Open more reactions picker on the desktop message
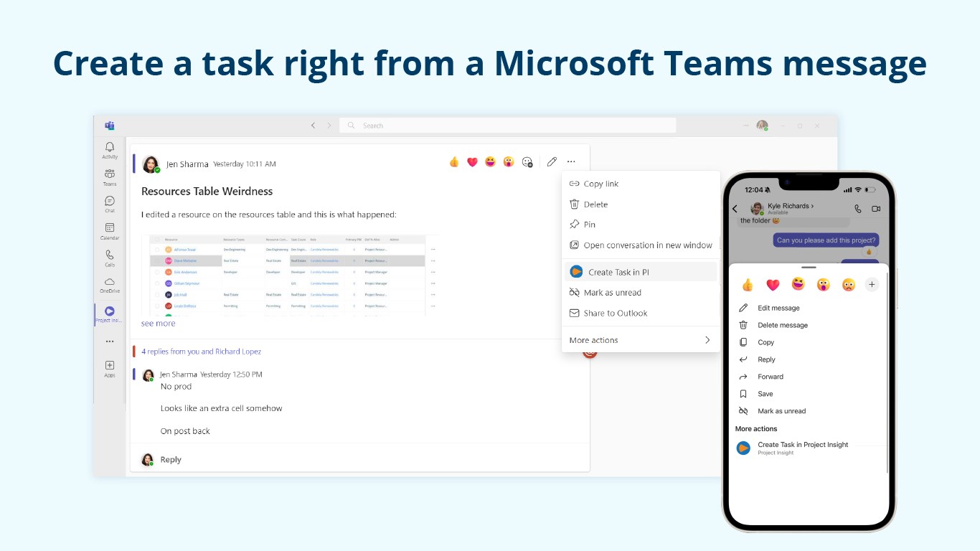Viewport: 980px width, 551px height. [527, 162]
